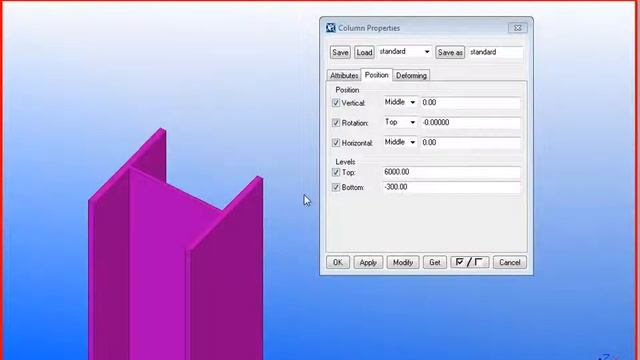Toggle the Horizontal checkbox
This screenshot has width=640, height=360.
[336, 143]
